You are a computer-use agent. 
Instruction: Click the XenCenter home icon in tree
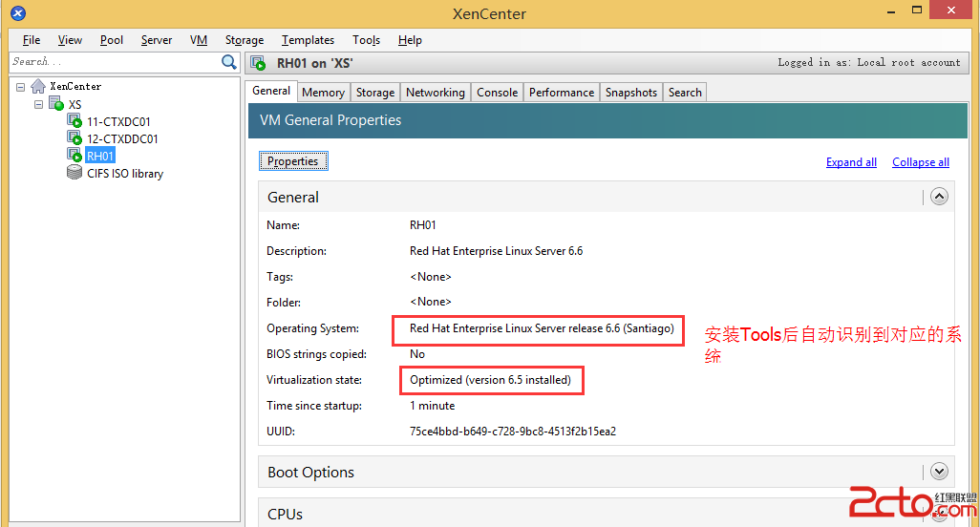coord(38,86)
